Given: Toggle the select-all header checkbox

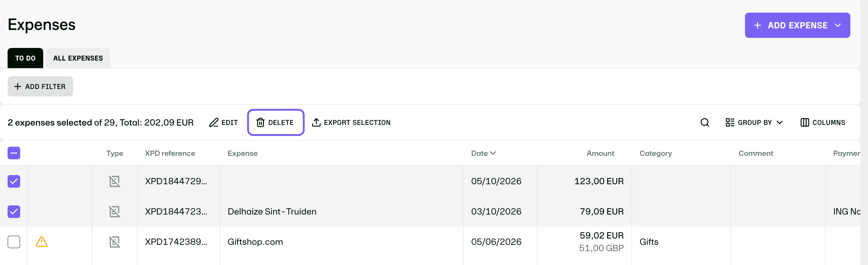Looking at the screenshot, I should click(x=14, y=153).
